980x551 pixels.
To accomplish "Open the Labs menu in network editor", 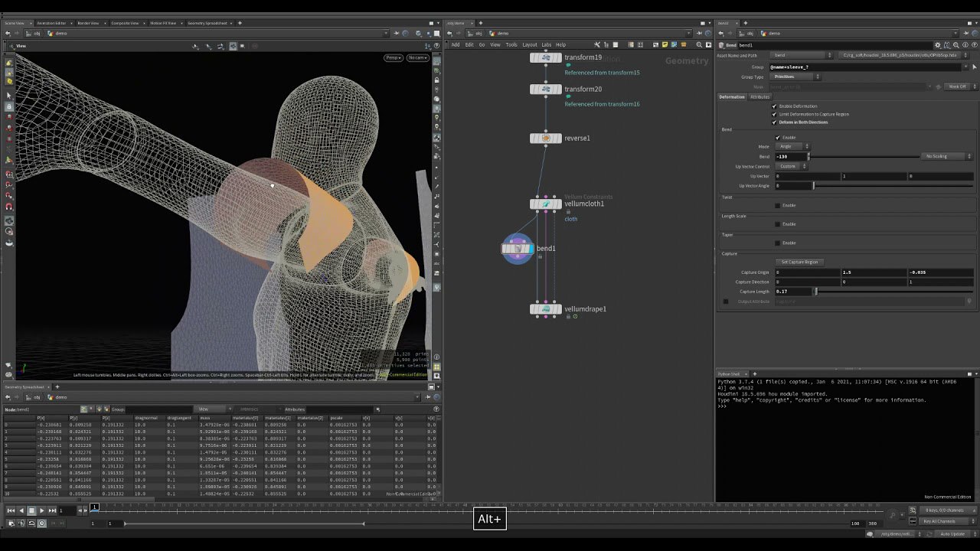I will [546, 44].
